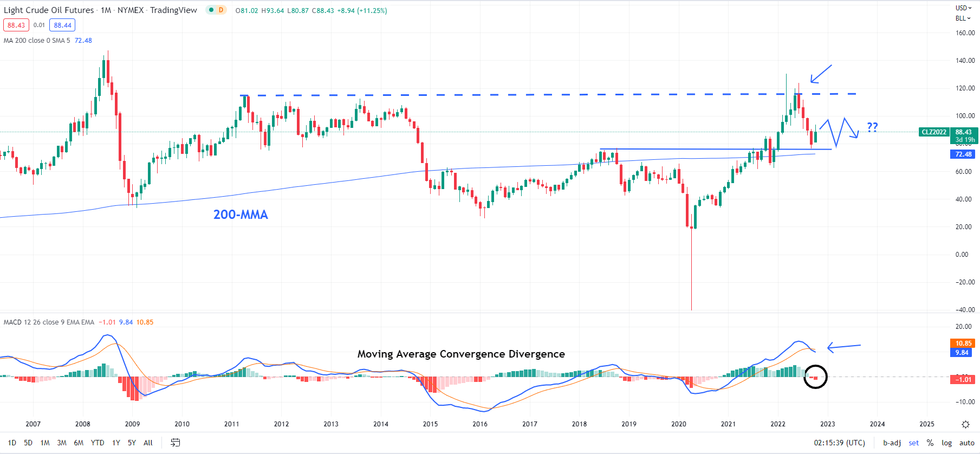The height and width of the screenshot is (454, 980).
Task: Click the CLZ2022 price label tag
Action: point(934,132)
